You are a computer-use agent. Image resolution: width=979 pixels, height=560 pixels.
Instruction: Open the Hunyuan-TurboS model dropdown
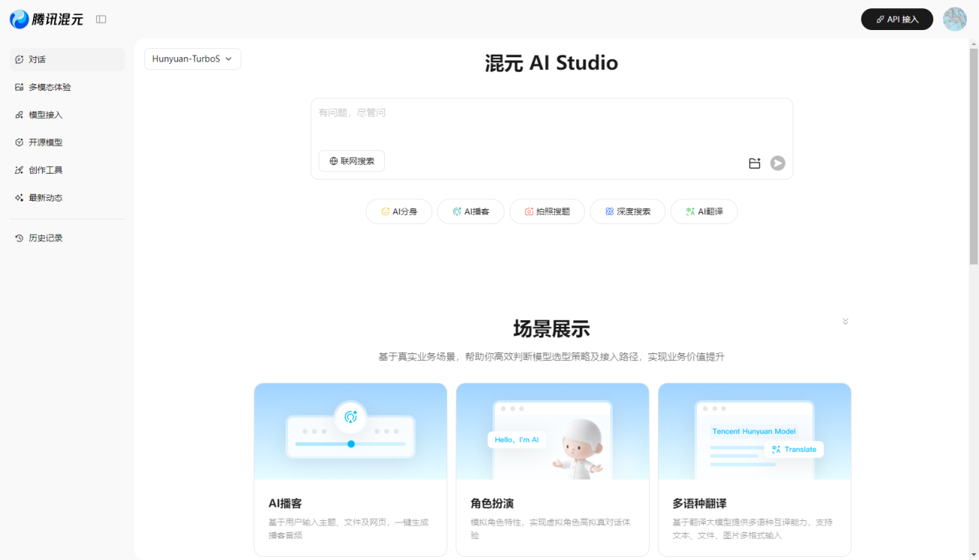coord(192,58)
